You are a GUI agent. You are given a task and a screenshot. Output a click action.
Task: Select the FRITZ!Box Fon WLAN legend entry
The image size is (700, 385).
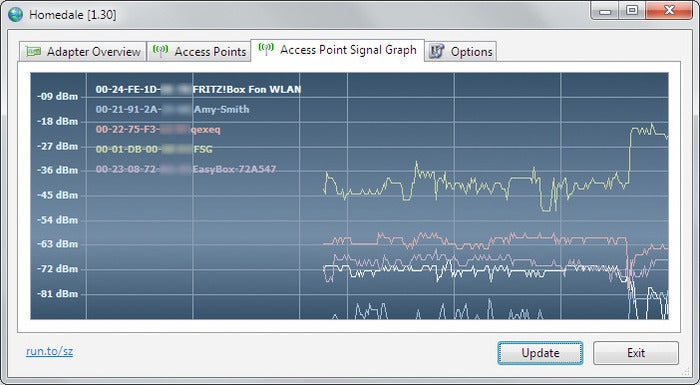tap(198, 89)
